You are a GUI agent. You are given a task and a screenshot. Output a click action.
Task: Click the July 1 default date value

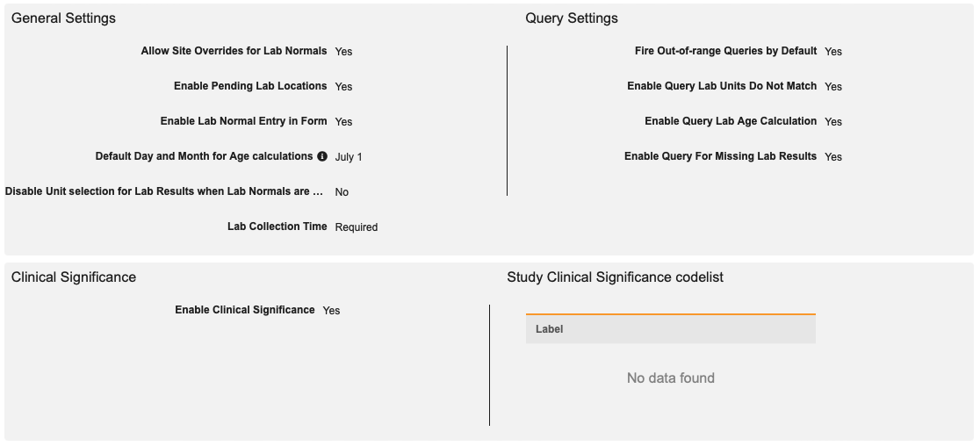click(349, 157)
